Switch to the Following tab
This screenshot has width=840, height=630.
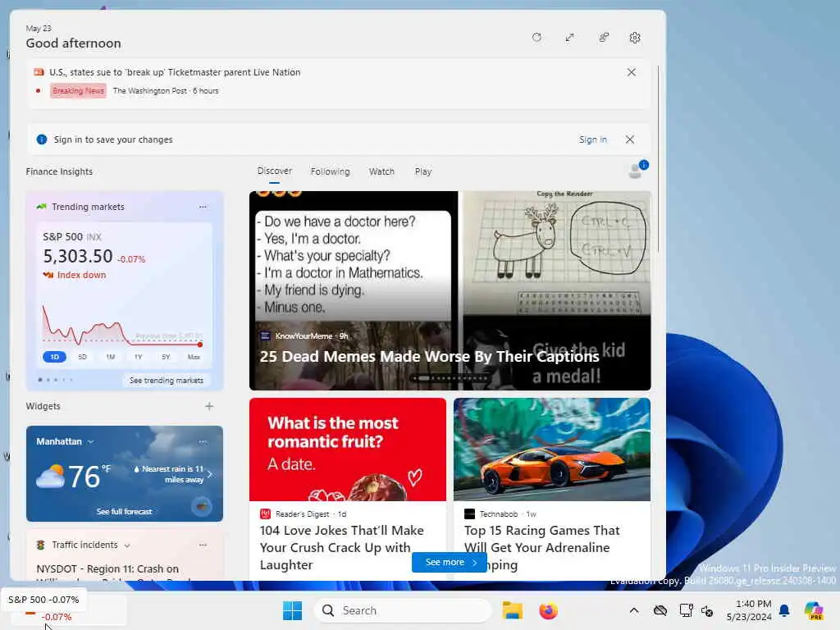click(330, 171)
